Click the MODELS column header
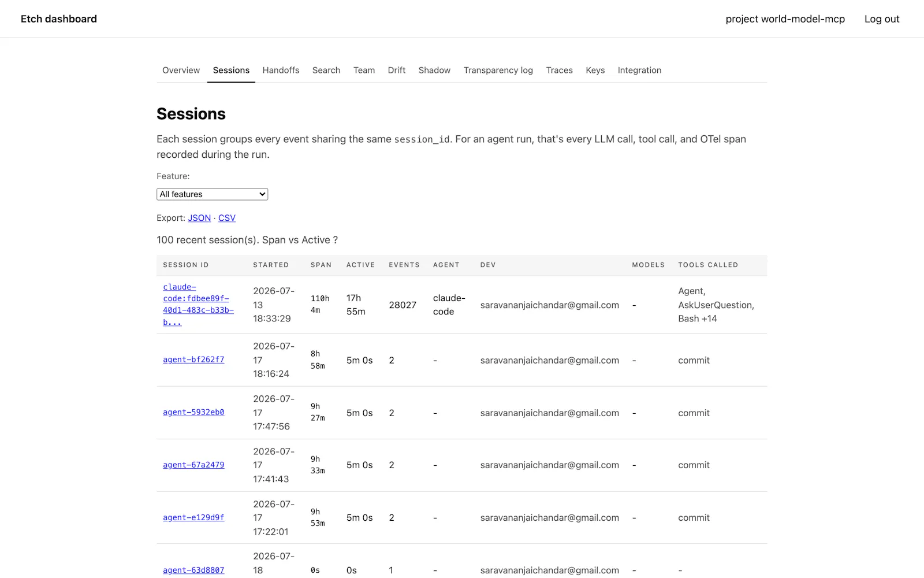The height and width of the screenshot is (578, 924). 649,265
